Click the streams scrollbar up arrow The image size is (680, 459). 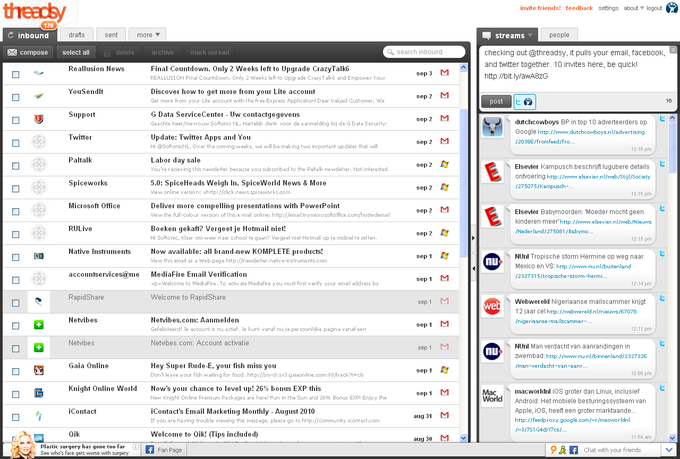[672, 118]
